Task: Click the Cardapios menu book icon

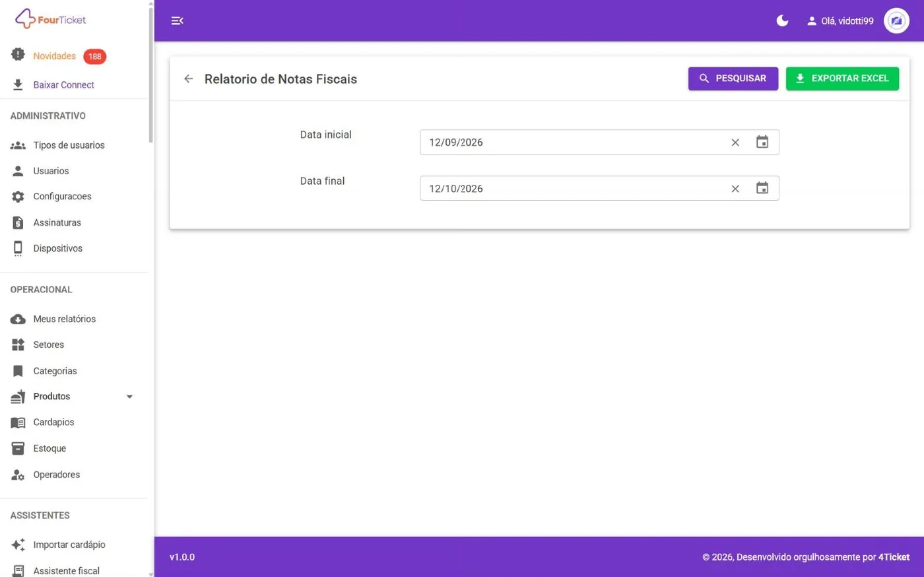Action: click(18, 423)
